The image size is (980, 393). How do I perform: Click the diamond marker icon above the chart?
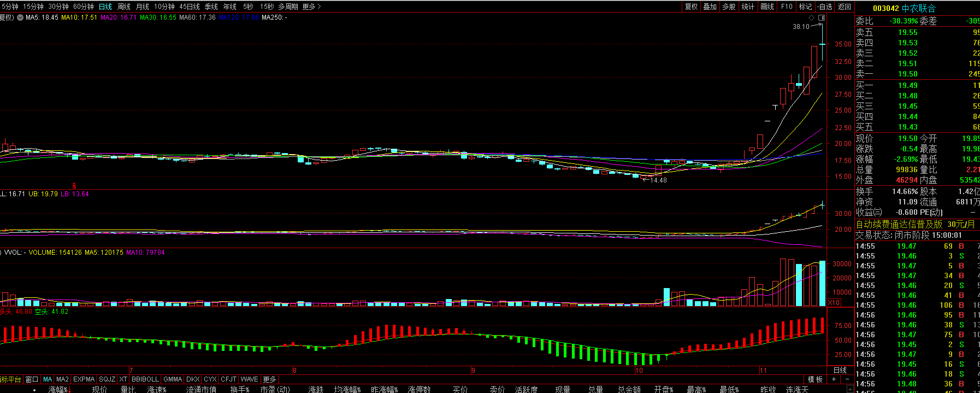pyautogui.click(x=812, y=17)
